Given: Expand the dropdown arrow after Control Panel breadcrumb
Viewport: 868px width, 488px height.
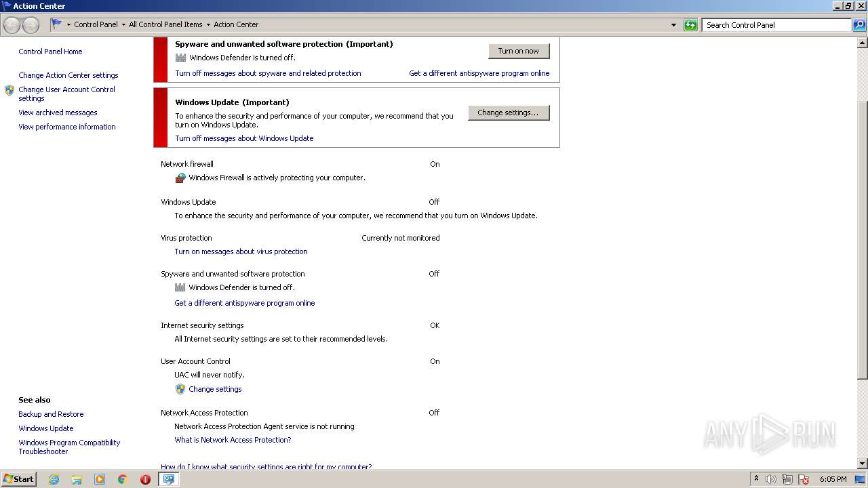Looking at the screenshot, I should pos(123,25).
